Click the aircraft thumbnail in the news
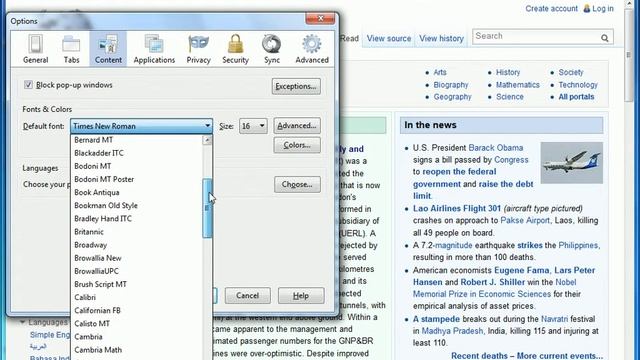Screen dimensions: 640x360 [571, 162]
